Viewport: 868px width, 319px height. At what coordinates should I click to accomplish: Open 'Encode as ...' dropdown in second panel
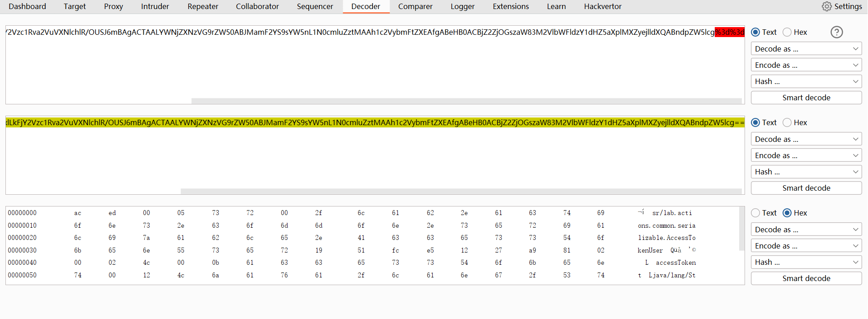[x=806, y=155]
